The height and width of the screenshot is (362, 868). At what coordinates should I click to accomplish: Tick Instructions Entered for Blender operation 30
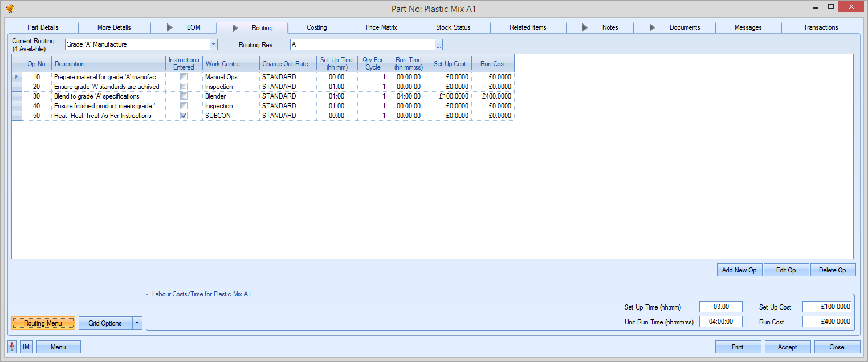184,96
